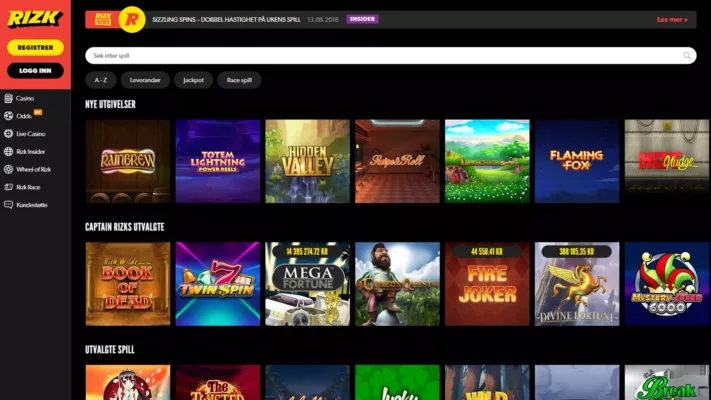
Task: Open the Casino sidebar icon
Action: [x=9, y=98]
